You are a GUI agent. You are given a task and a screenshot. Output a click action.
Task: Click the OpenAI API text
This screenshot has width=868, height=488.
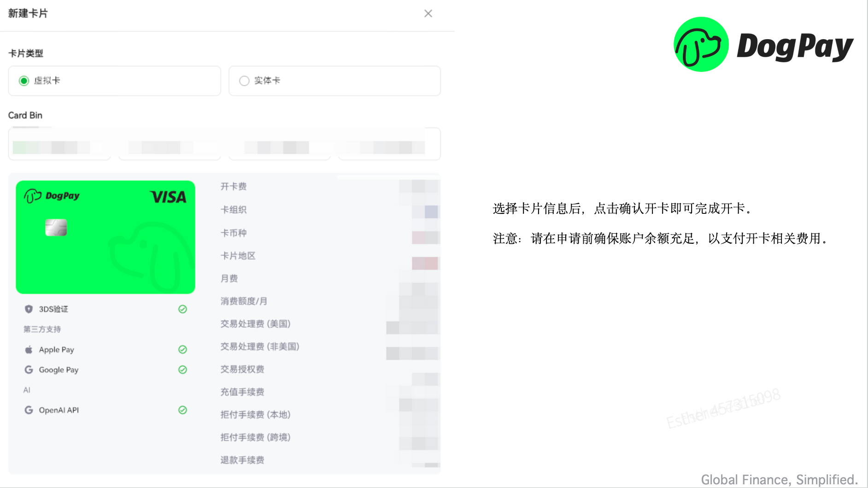(59, 410)
